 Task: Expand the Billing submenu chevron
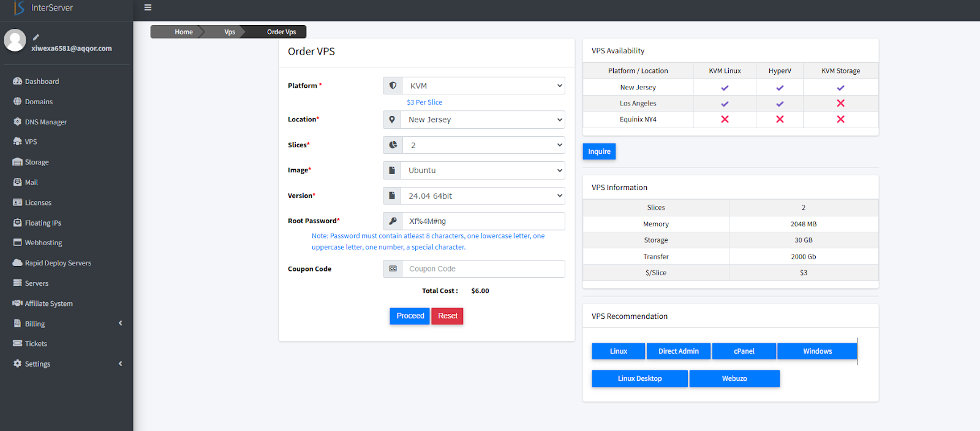(120, 323)
